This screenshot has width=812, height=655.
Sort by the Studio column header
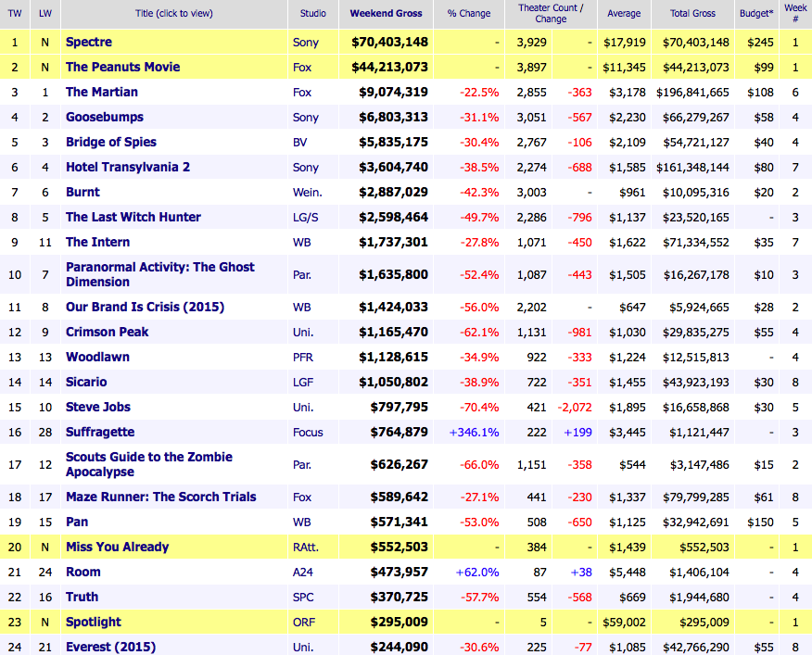coord(312,14)
